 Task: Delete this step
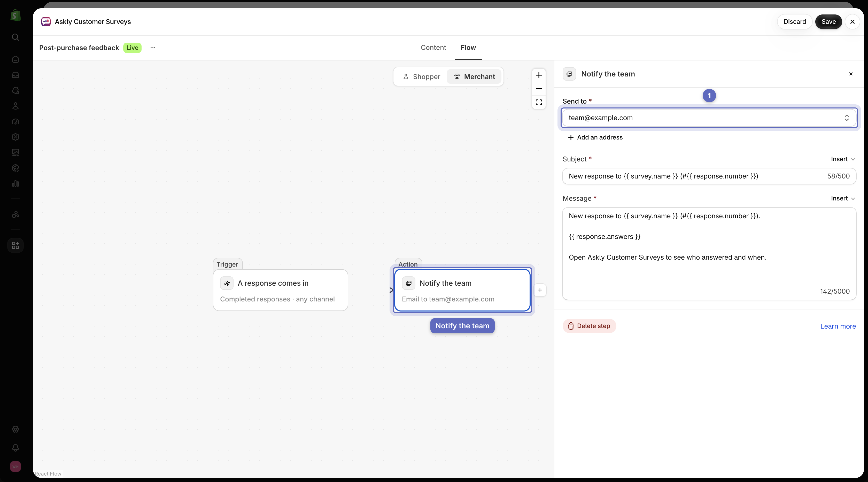click(589, 326)
